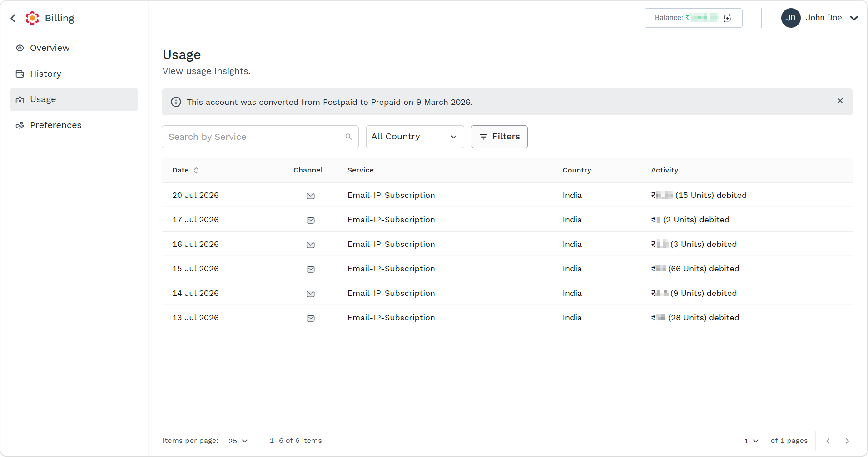
Task: Select the Usage menu item
Action: [74, 99]
